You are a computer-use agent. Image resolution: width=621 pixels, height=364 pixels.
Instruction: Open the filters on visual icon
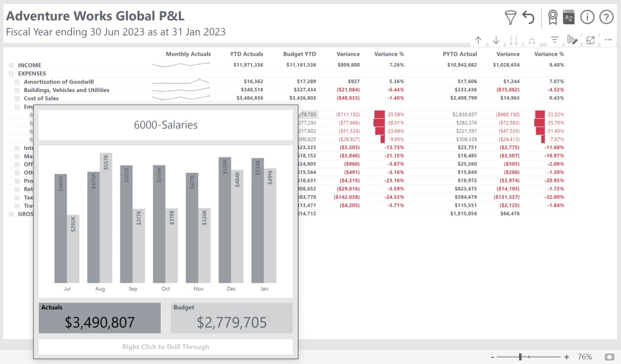pyautogui.click(x=554, y=40)
